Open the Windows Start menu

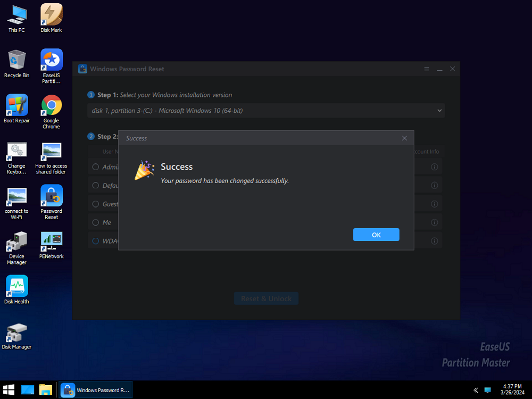[9, 390]
